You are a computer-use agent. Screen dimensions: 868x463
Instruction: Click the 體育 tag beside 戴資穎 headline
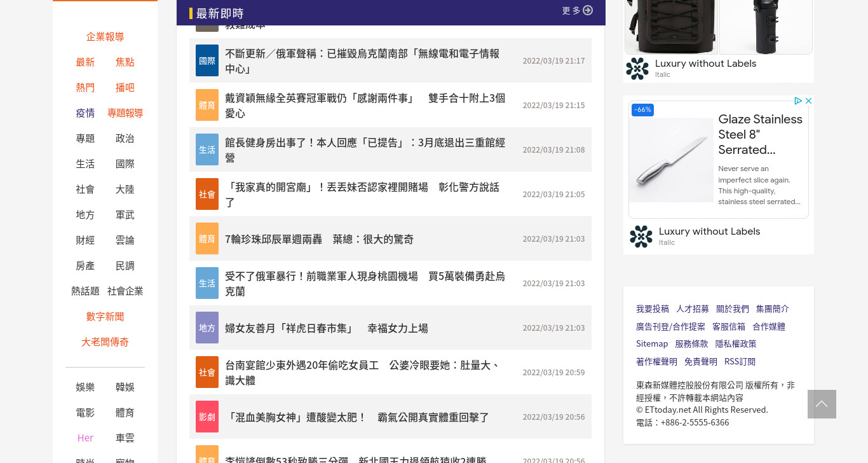(207, 105)
